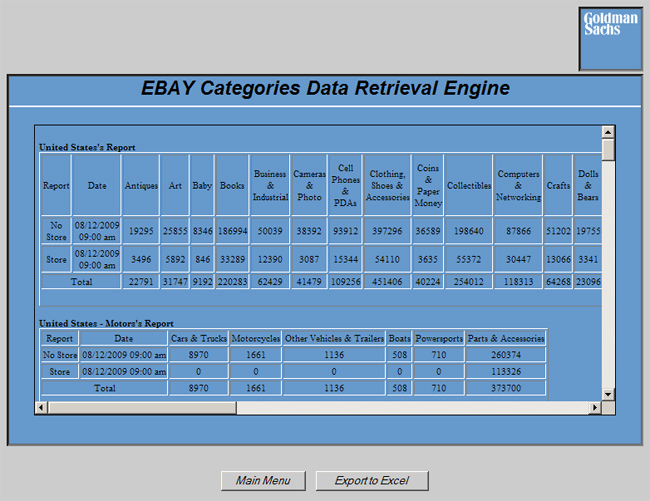Select the 'United States - Motors's Report' heading

click(x=106, y=323)
